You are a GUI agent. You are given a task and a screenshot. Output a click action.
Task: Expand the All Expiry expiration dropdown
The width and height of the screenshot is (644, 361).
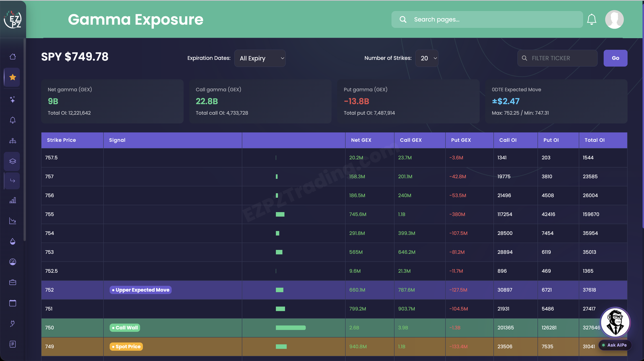coord(260,58)
